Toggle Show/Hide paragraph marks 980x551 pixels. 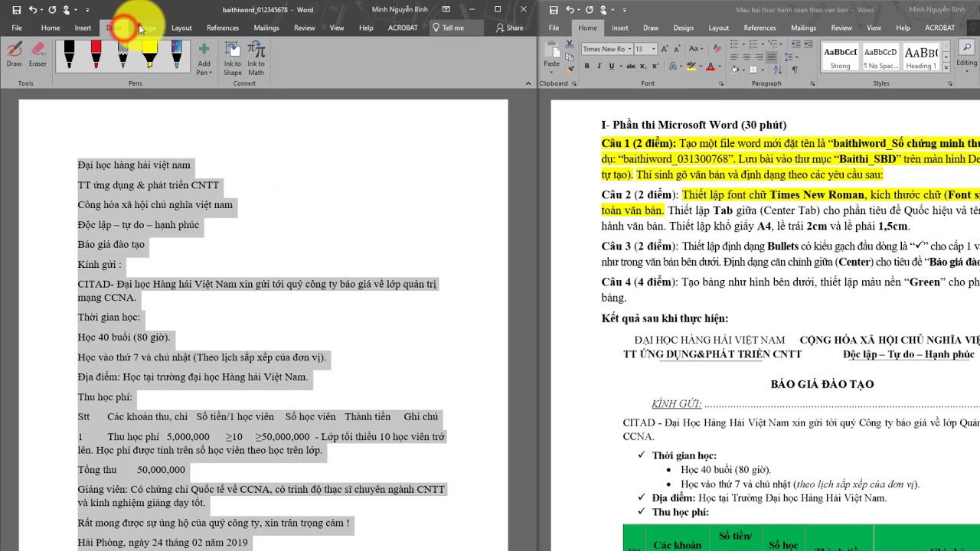point(795,70)
